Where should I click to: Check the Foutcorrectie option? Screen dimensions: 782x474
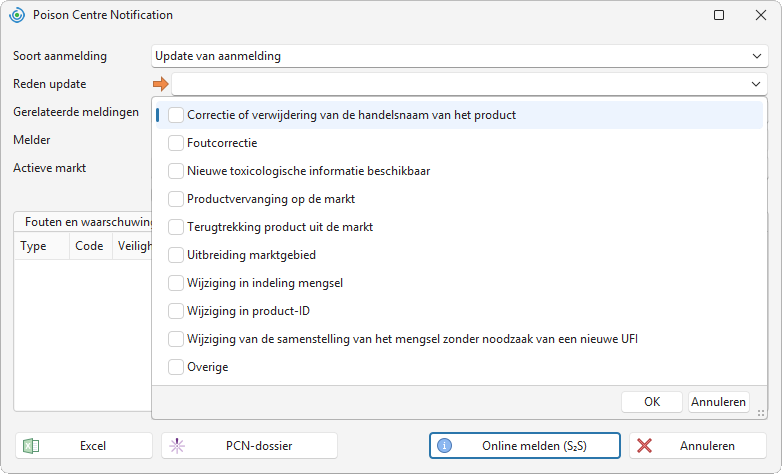(x=176, y=143)
